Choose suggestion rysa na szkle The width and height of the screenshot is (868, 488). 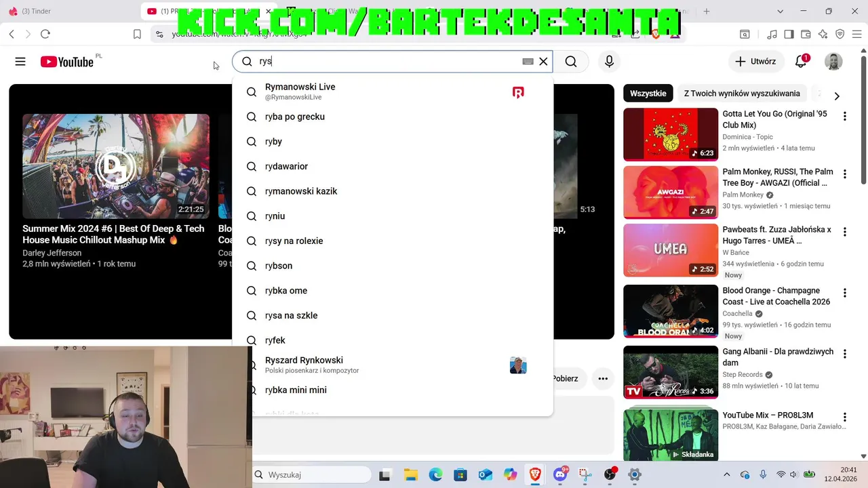pos(393,315)
